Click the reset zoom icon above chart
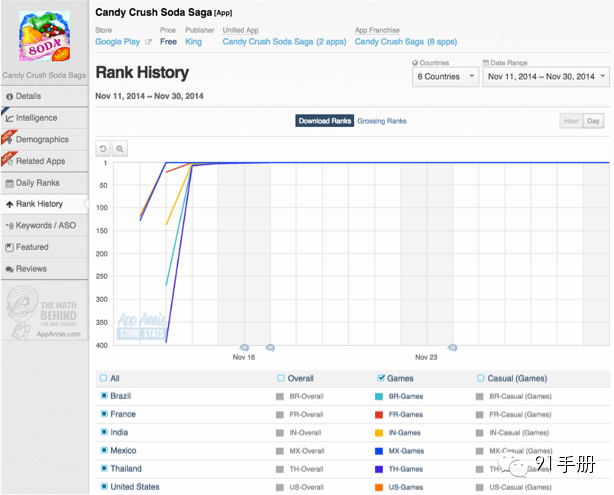This screenshot has width=614, height=495. [x=103, y=149]
